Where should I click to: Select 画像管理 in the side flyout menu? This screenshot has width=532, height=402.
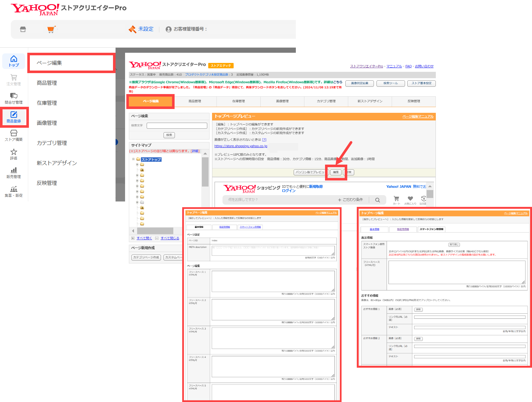coord(47,123)
